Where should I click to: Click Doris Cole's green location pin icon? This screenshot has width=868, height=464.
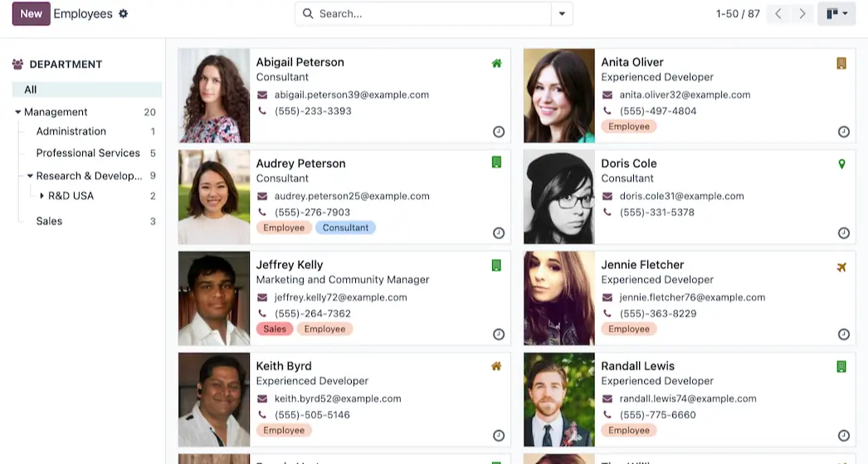click(841, 164)
